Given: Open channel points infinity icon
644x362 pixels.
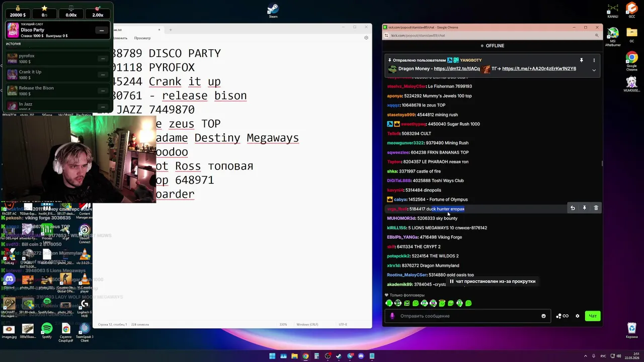Looking at the screenshot, I should click(x=562, y=316).
